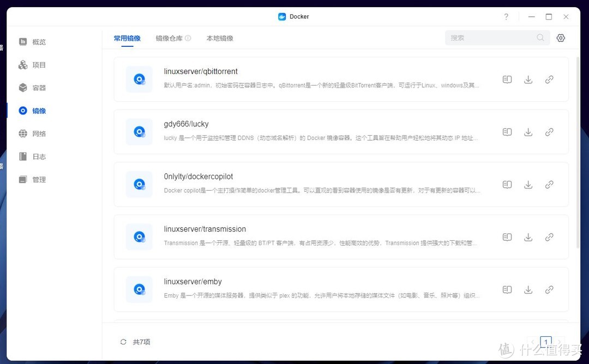The width and height of the screenshot is (589, 364).
Task: Switch to the 镜像仓库 tab
Action: [x=169, y=38]
